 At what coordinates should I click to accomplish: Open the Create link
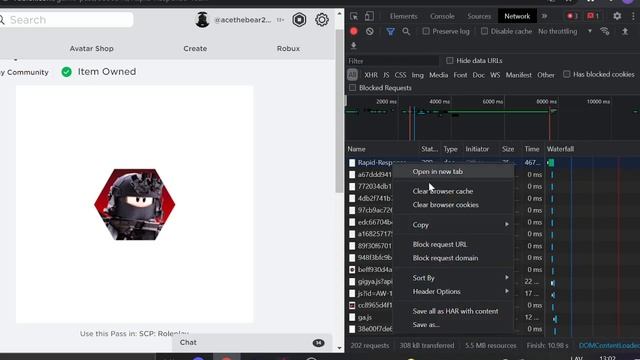pos(195,49)
